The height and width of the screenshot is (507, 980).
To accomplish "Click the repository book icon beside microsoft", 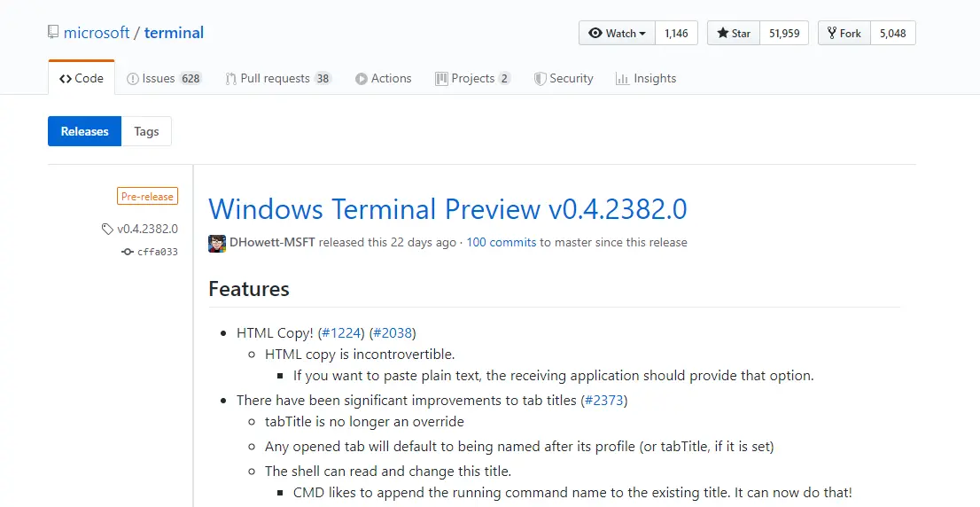I will coord(53,32).
